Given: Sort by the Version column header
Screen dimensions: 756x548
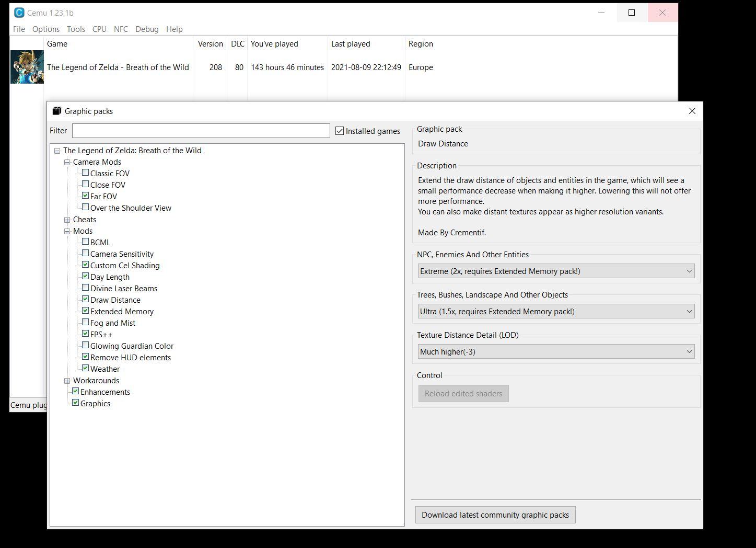Looking at the screenshot, I should pyautogui.click(x=210, y=44).
